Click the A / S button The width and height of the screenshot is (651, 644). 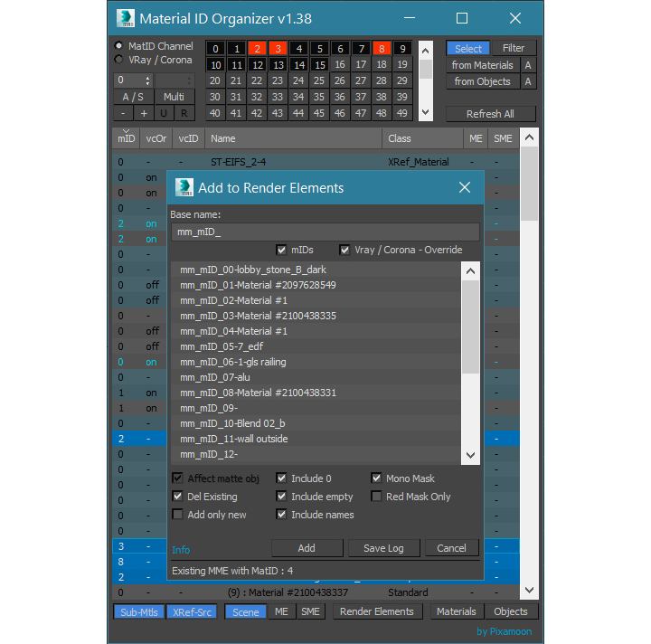(133, 97)
